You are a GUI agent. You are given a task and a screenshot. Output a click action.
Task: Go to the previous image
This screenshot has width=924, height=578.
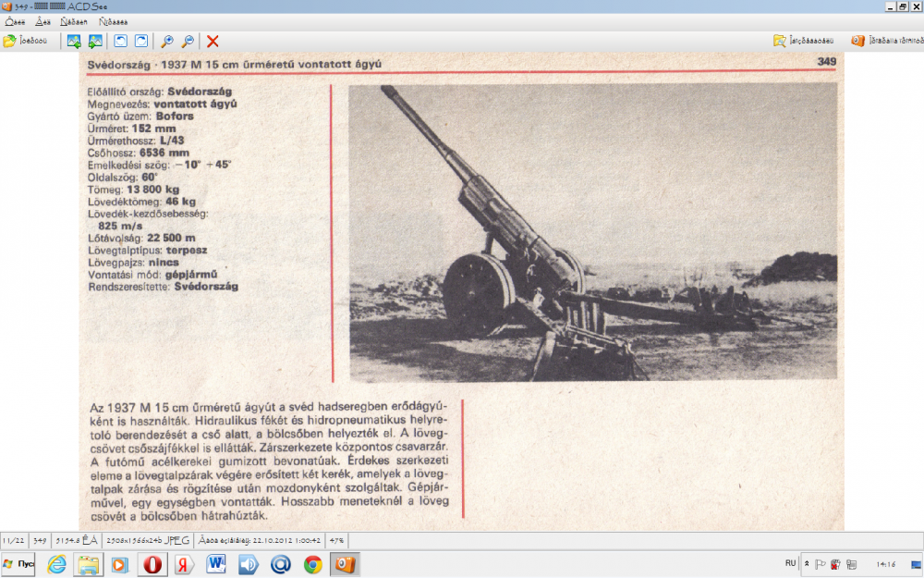coord(74,41)
